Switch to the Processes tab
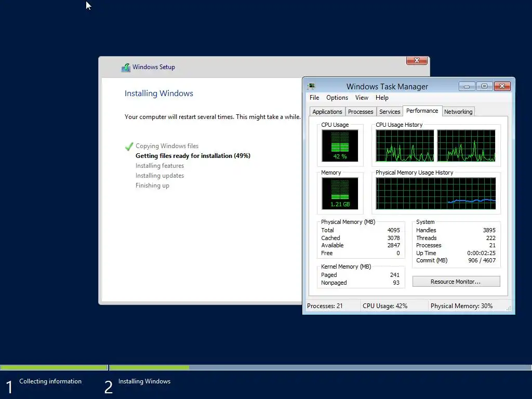Image resolution: width=532 pixels, height=399 pixels. [x=361, y=112]
